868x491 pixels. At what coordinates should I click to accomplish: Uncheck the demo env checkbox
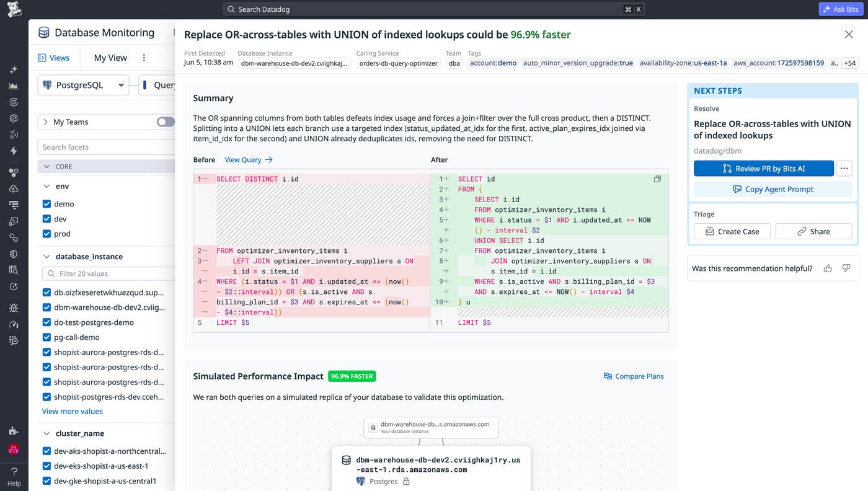pyautogui.click(x=46, y=203)
